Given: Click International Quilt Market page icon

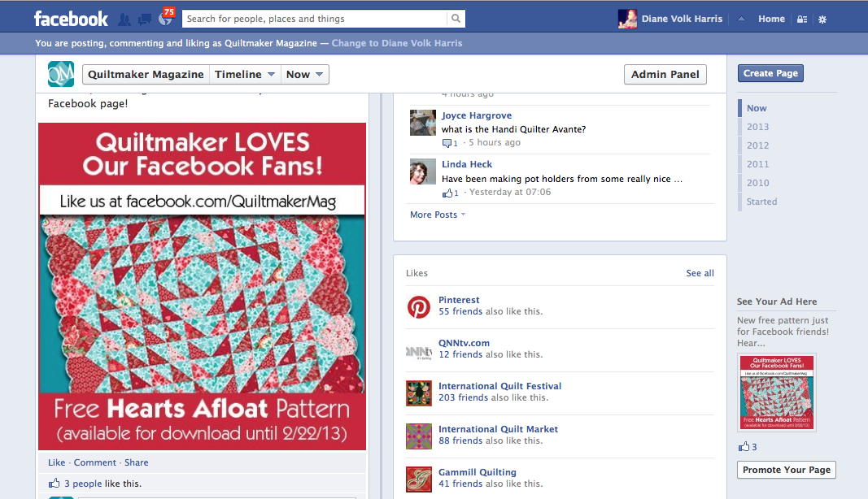Looking at the screenshot, I should tap(418, 436).
